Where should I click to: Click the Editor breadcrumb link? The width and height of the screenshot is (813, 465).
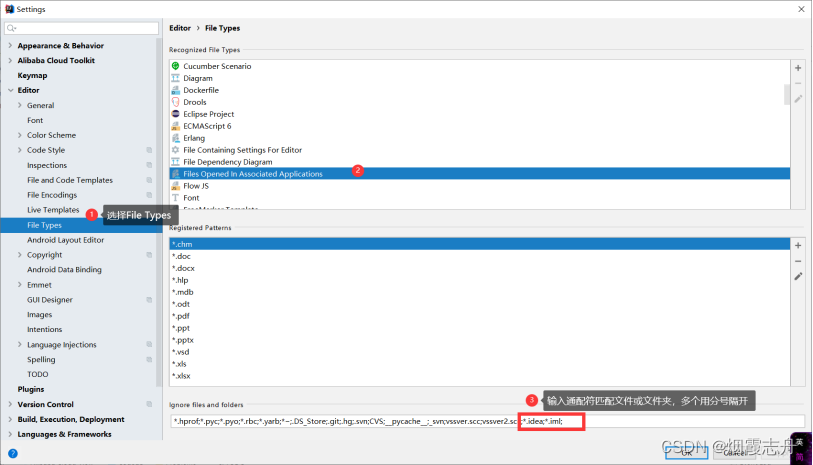(180, 28)
